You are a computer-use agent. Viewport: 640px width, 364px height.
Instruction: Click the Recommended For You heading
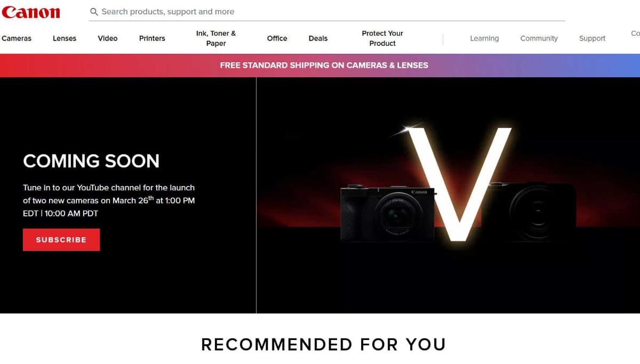tap(323, 344)
